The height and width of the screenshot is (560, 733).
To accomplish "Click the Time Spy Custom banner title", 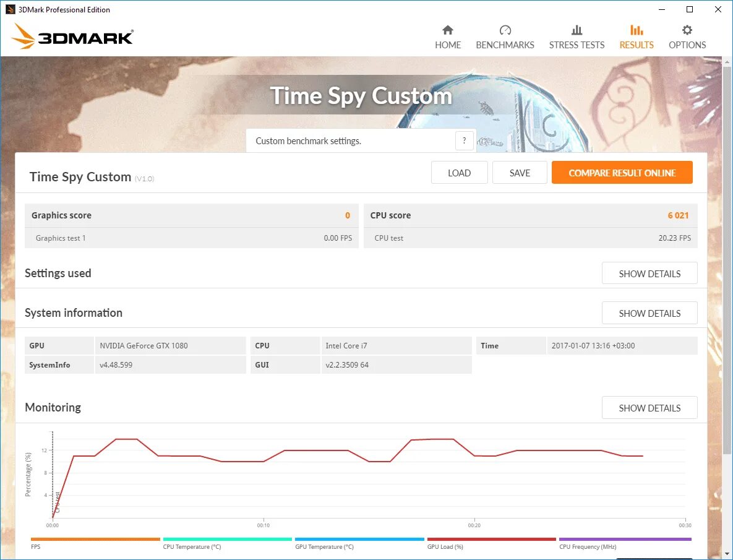I will tap(361, 97).
